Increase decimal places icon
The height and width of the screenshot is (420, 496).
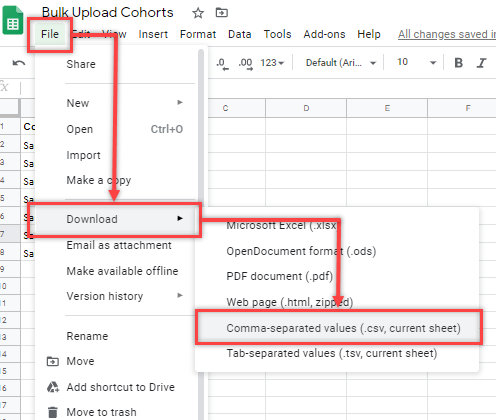click(x=246, y=63)
